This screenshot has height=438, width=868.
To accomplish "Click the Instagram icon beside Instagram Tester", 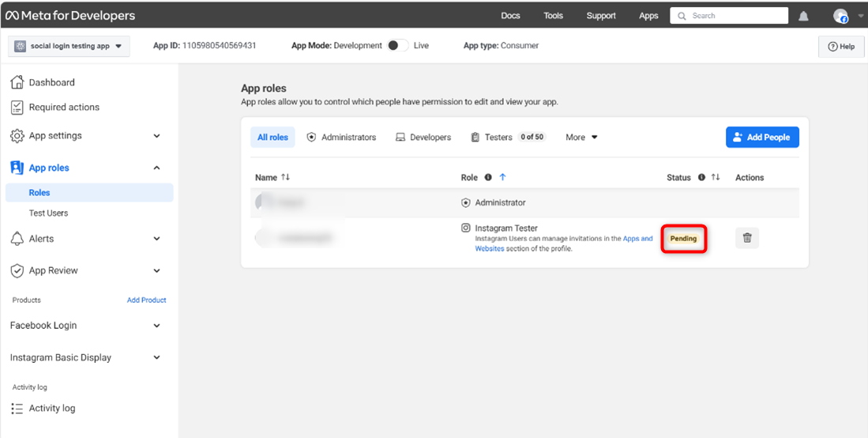I will [466, 228].
